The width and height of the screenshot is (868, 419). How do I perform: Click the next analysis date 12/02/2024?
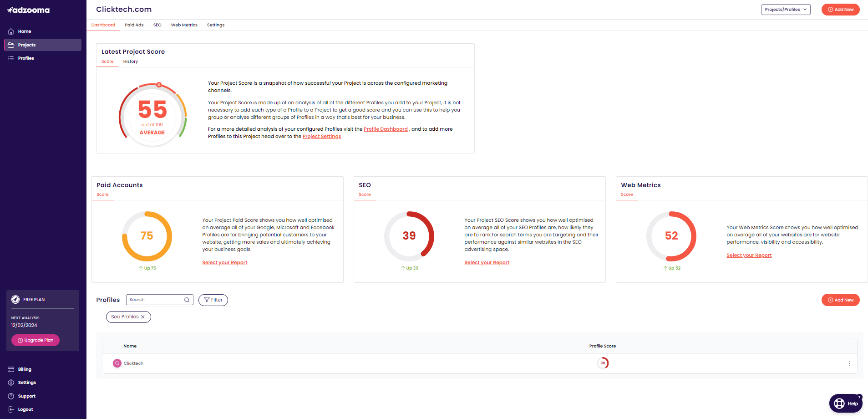point(24,326)
